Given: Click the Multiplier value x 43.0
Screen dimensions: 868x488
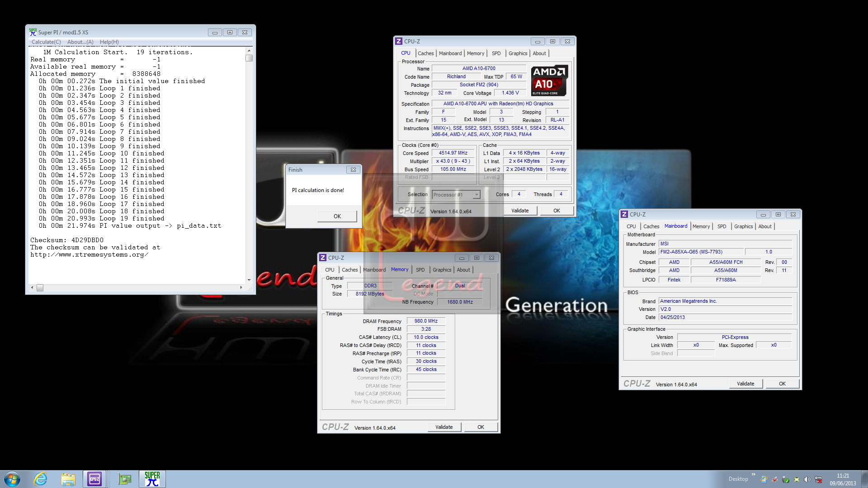Looking at the screenshot, I should [453, 161].
